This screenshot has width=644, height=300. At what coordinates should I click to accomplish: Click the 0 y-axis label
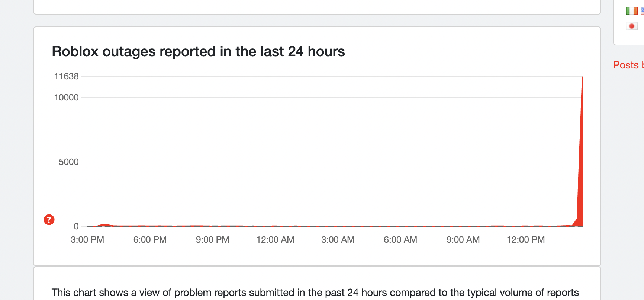(x=76, y=226)
